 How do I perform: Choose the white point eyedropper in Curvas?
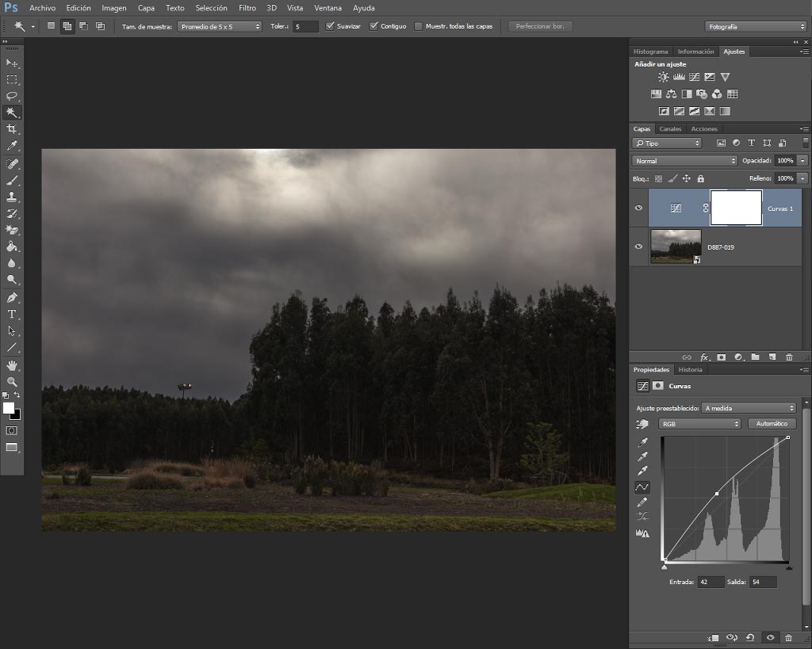pyautogui.click(x=642, y=471)
